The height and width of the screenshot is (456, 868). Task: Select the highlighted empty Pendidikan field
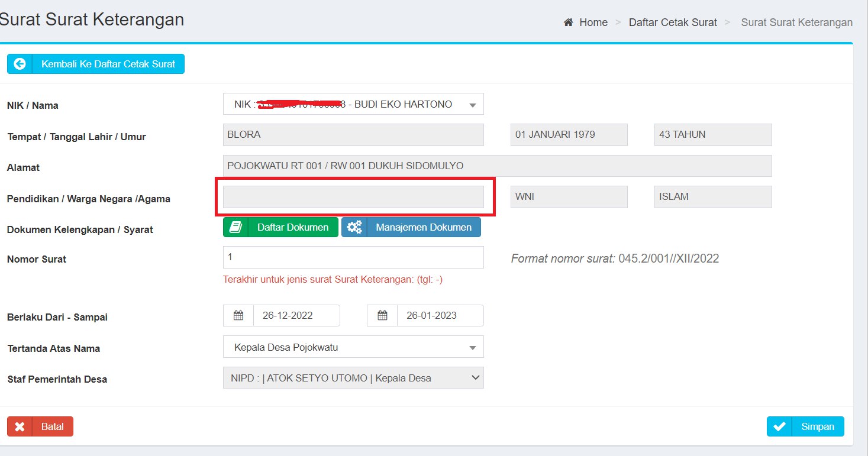353,196
